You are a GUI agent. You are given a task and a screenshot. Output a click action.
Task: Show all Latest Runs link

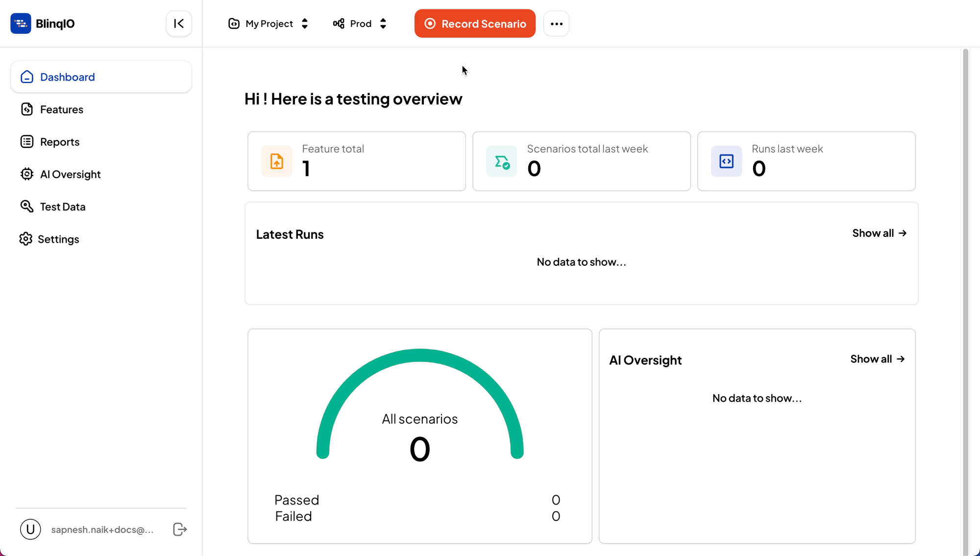(x=879, y=233)
